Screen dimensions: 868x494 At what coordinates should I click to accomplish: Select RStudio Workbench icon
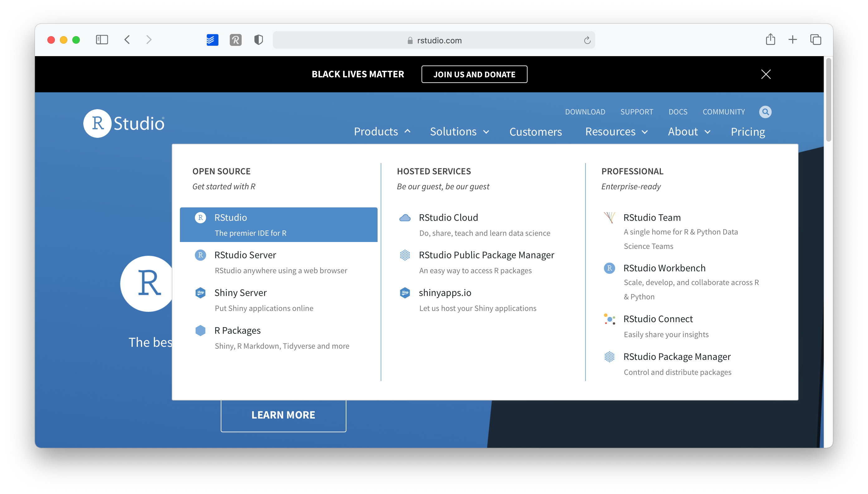(x=609, y=268)
